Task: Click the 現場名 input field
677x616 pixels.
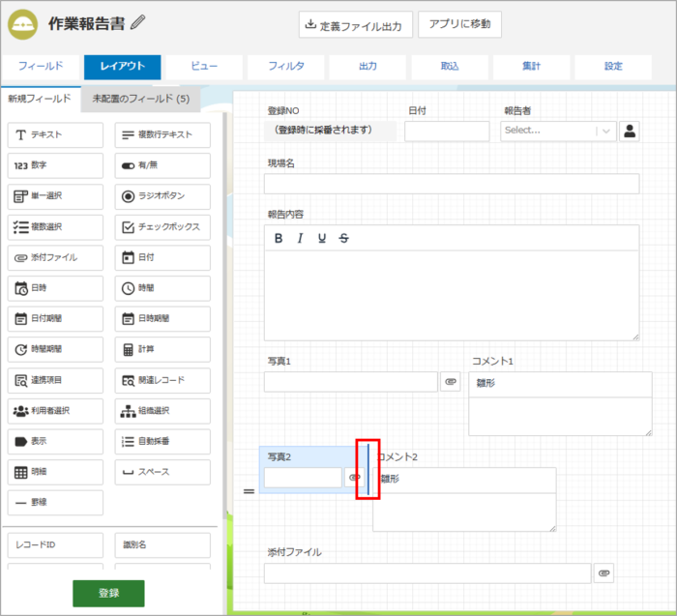Action: coord(452,184)
